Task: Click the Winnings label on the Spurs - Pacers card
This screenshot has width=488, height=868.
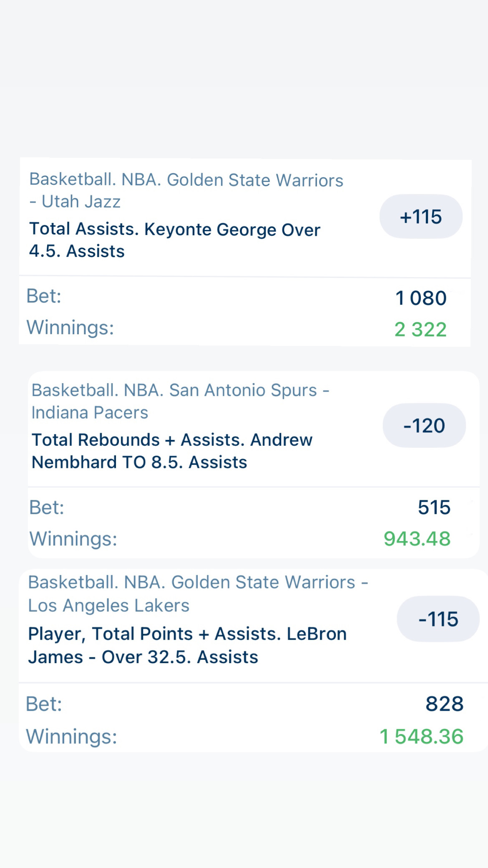Action: [x=73, y=539]
